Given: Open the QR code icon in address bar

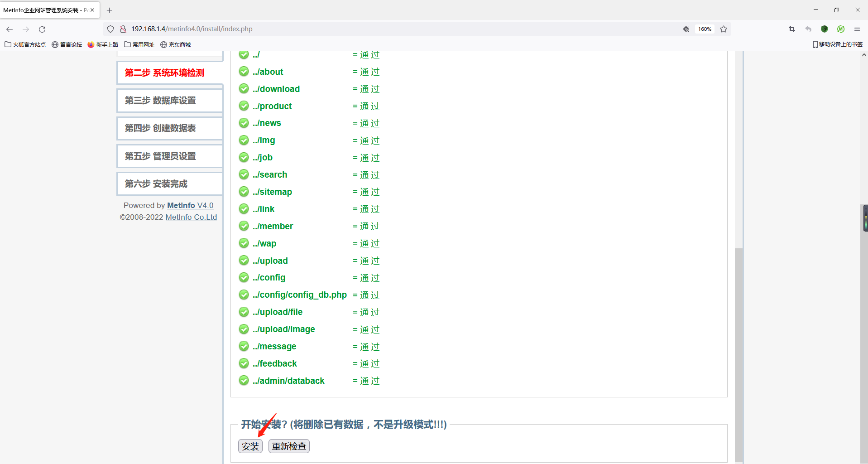Looking at the screenshot, I should [x=686, y=29].
